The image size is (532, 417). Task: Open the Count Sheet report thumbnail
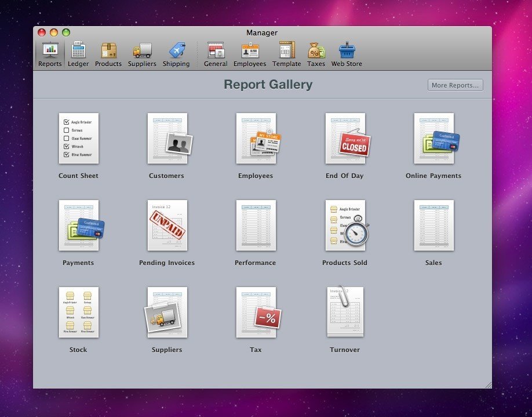[79, 138]
